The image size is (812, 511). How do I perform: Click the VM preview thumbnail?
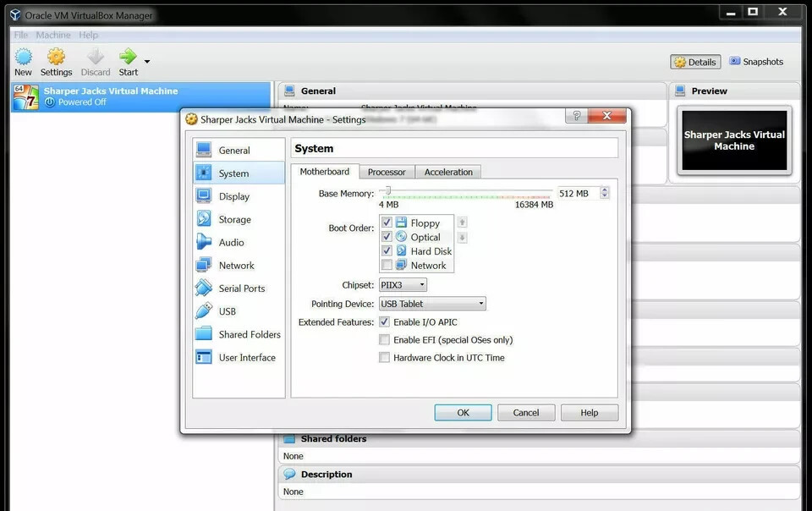734,140
